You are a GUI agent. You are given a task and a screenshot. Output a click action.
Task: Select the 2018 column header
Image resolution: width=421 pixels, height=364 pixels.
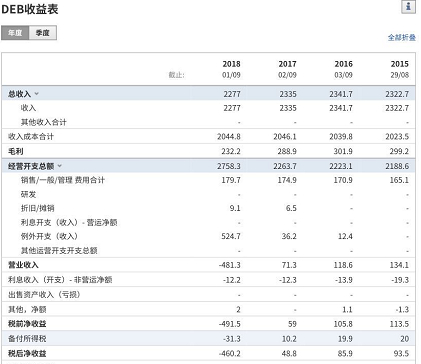231,64
